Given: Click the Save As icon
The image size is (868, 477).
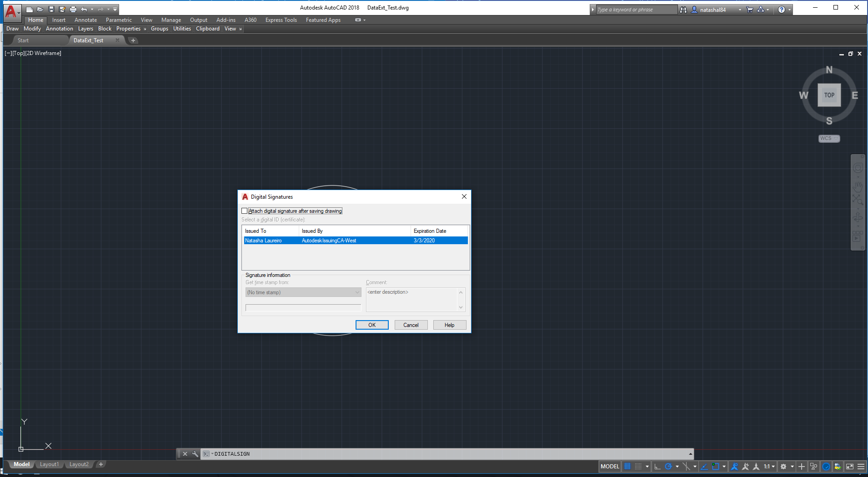Looking at the screenshot, I should [x=62, y=9].
